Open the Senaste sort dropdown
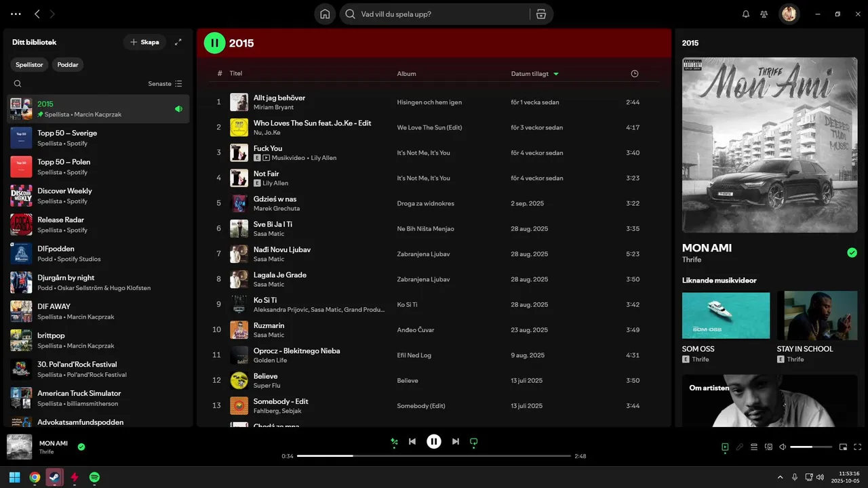This screenshot has width=868, height=488. (165, 84)
